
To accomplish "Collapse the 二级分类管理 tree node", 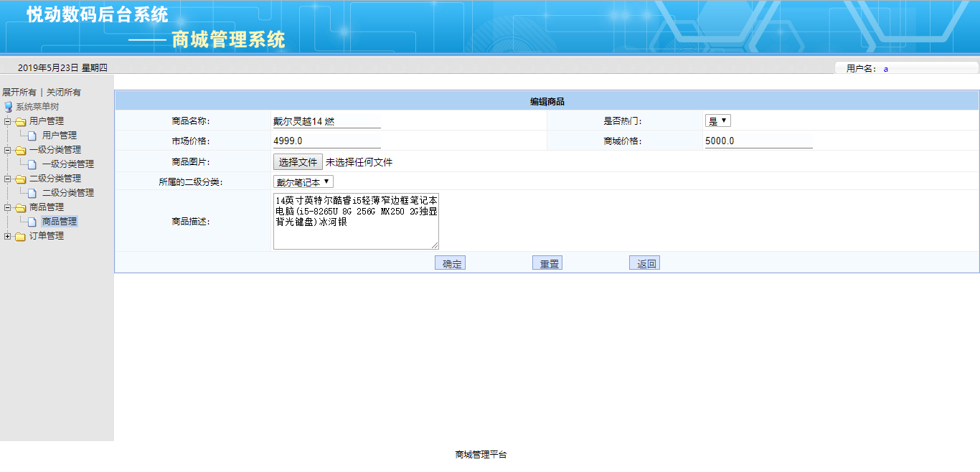I will point(7,179).
